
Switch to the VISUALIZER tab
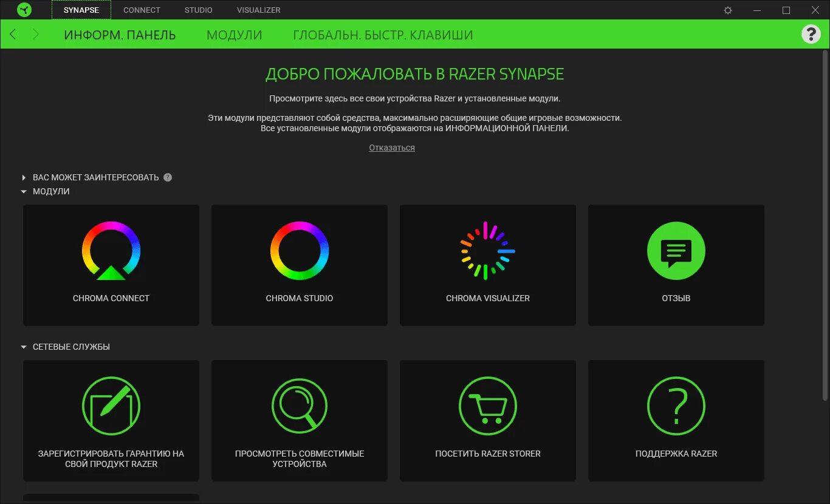click(x=259, y=10)
